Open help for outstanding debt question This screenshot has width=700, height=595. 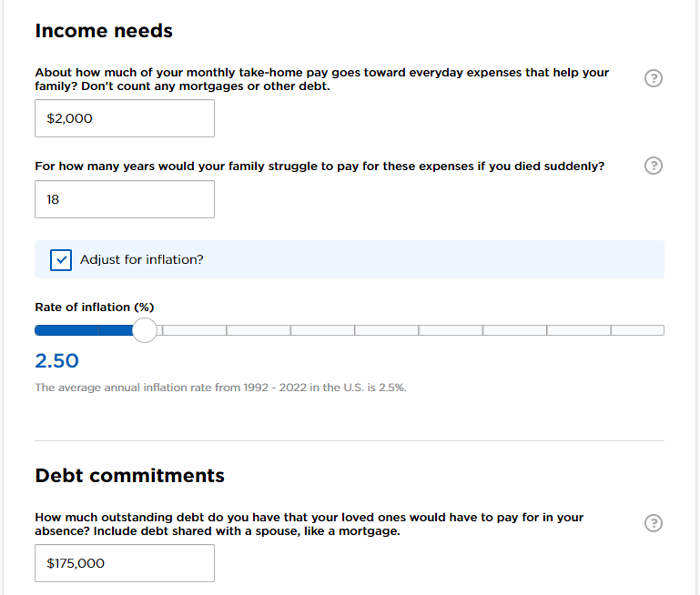coord(653,523)
